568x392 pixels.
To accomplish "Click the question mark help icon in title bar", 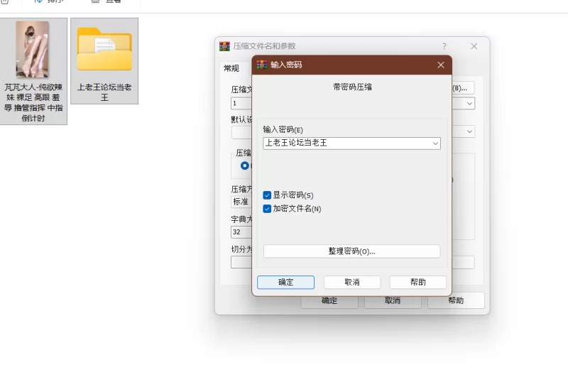I will pyautogui.click(x=444, y=46).
